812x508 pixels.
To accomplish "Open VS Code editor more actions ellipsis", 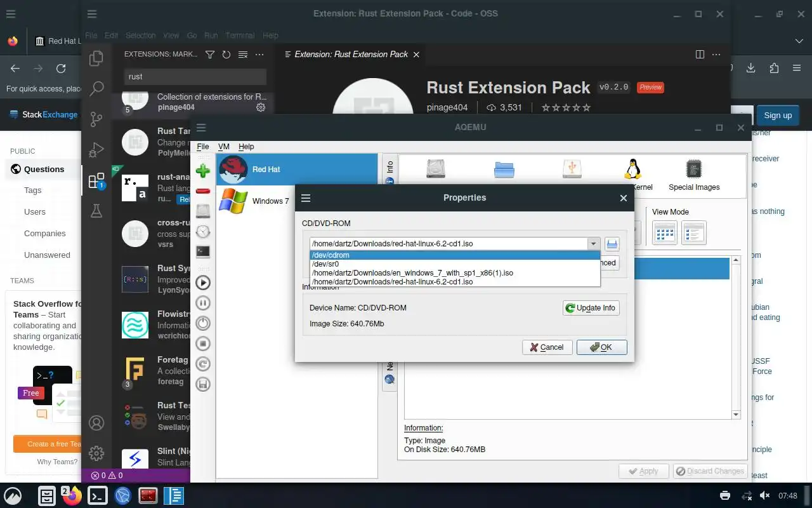I will tap(717, 55).
